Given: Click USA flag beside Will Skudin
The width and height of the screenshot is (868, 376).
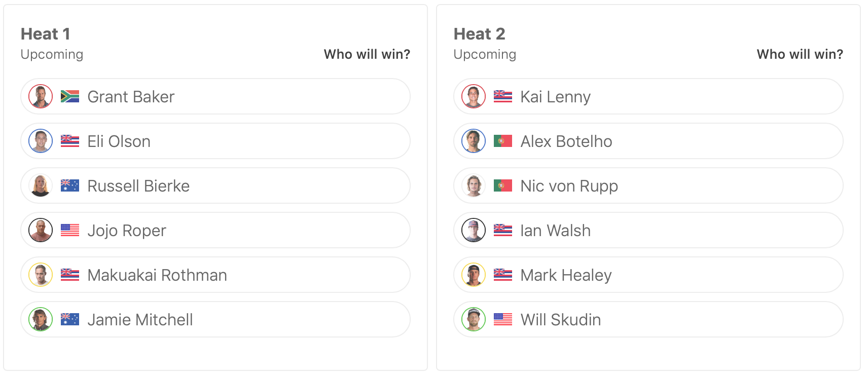Looking at the screenshot, I should coord(503,320).
